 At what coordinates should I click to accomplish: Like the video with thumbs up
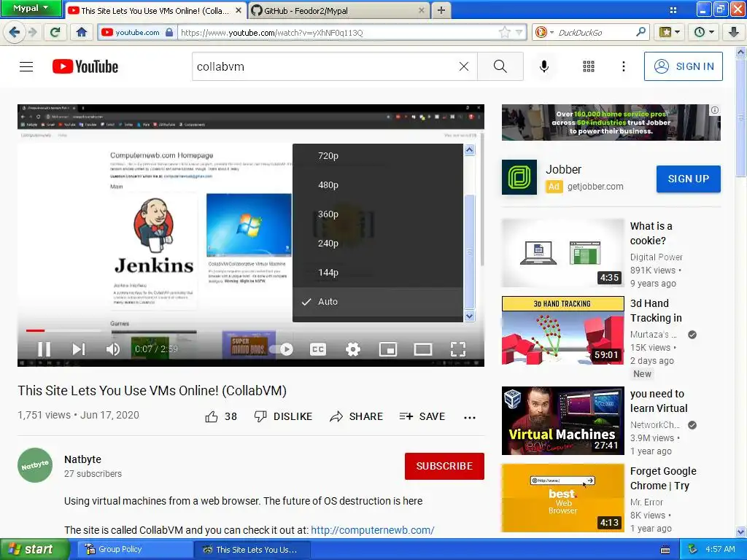point(220,416)
